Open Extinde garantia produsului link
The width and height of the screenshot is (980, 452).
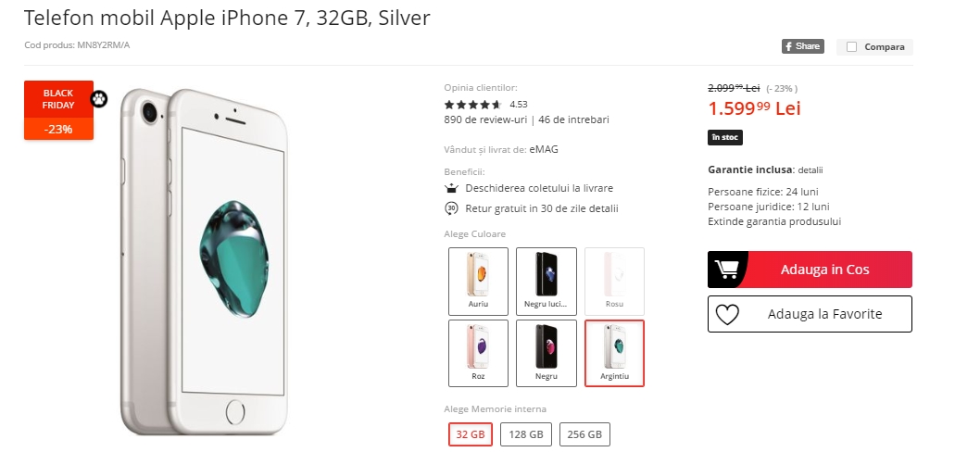tap(773, 221)
